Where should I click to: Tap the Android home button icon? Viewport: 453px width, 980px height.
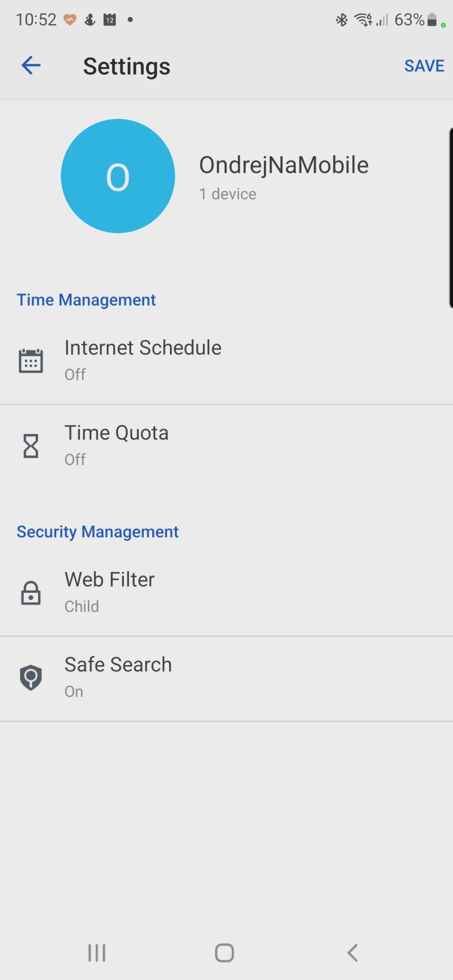(x=224, y=953)
